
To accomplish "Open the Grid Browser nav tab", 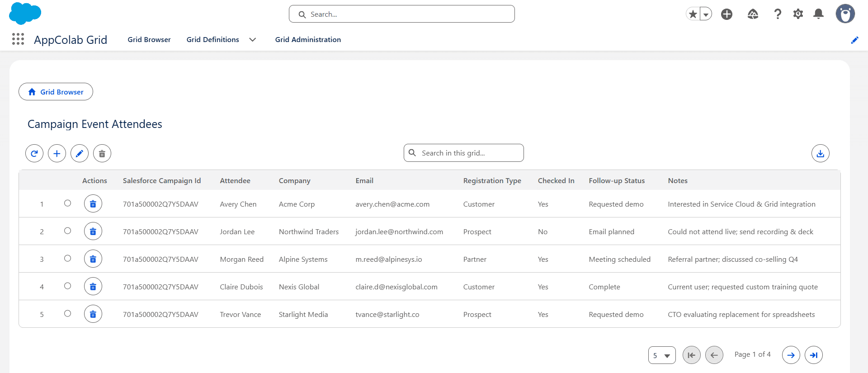I will (149, 40).
